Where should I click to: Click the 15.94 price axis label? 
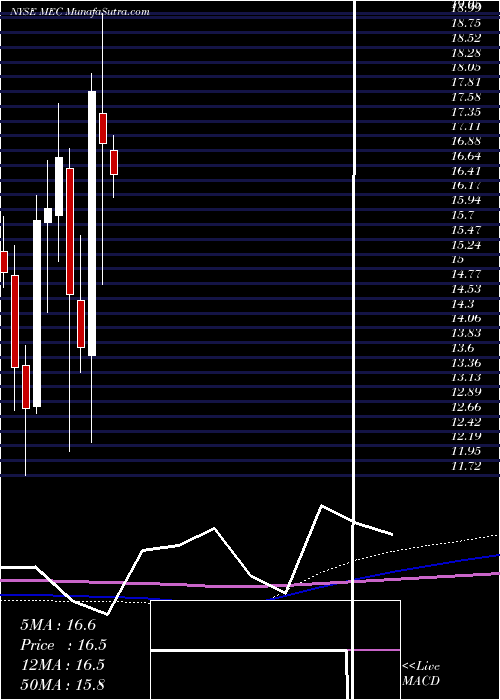pos(466,200)
